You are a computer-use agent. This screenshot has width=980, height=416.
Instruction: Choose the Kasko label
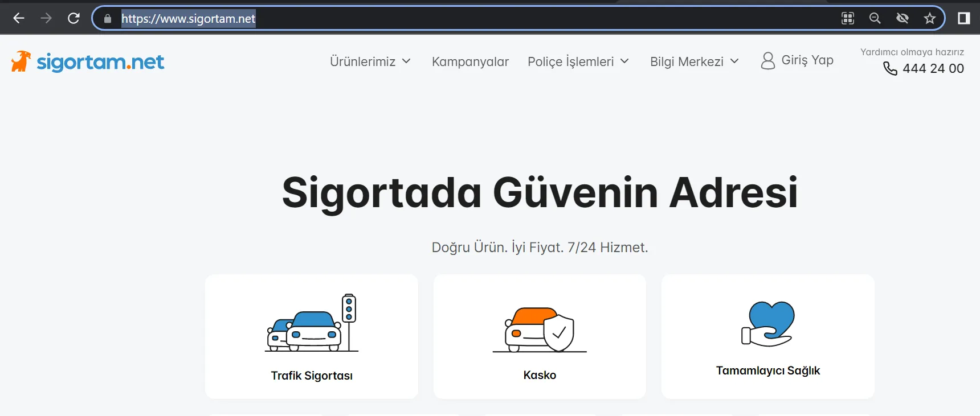pyautogui.click(x=540, y=375)
